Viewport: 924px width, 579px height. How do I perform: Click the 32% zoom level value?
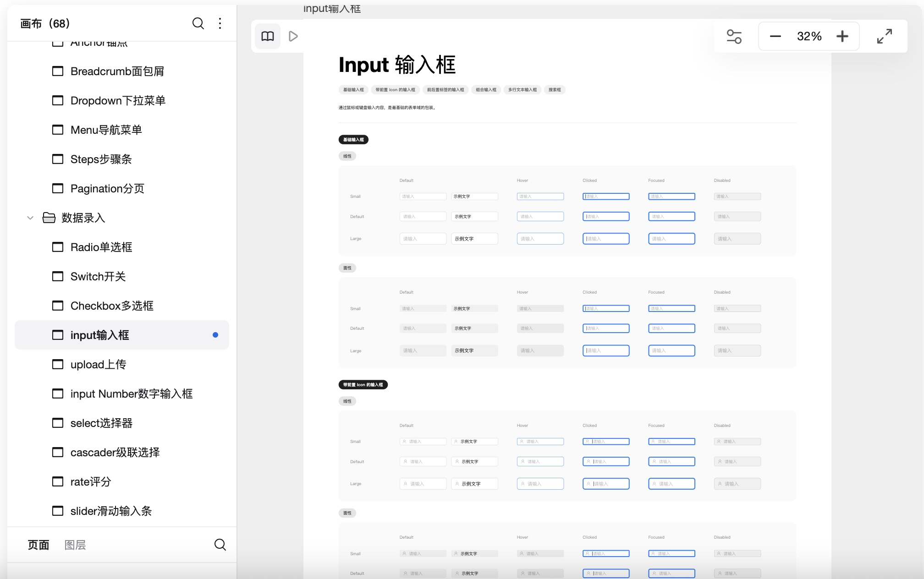click(x=809, y=36)
